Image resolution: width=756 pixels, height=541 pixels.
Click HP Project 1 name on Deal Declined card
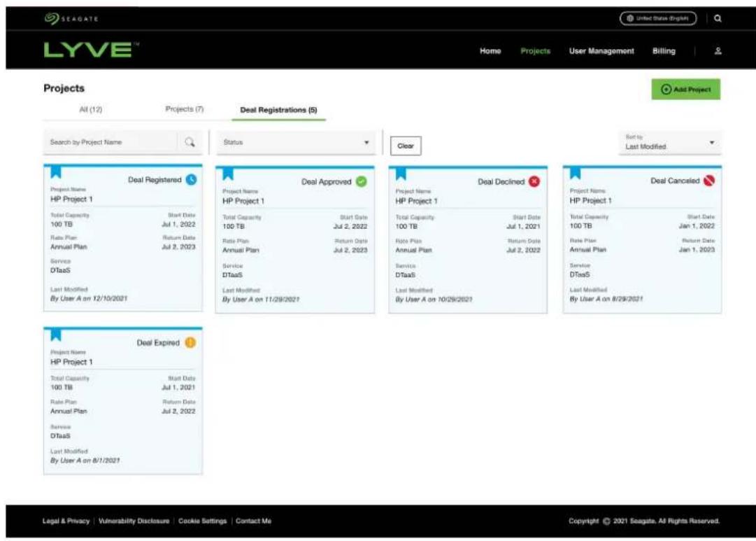pos(417,201)
